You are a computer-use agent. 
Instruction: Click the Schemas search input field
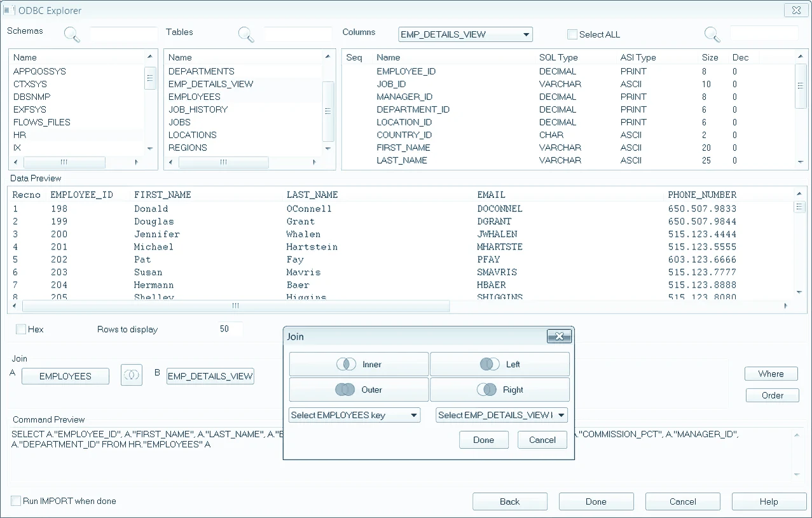click(x=123, y=34)
